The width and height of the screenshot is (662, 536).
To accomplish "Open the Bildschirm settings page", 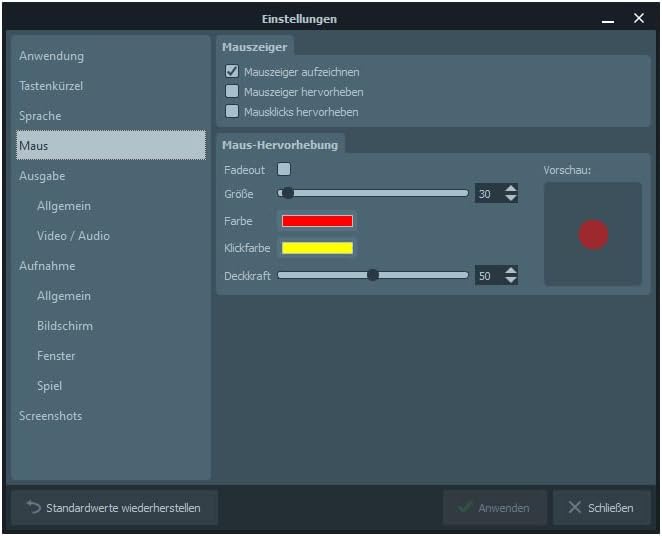I will pos(111,325).
